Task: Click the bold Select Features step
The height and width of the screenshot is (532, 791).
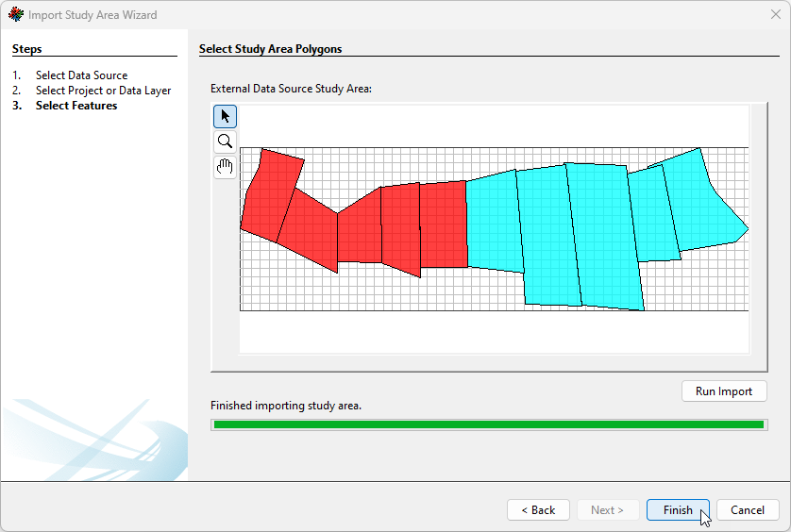Action: [76, 106]
